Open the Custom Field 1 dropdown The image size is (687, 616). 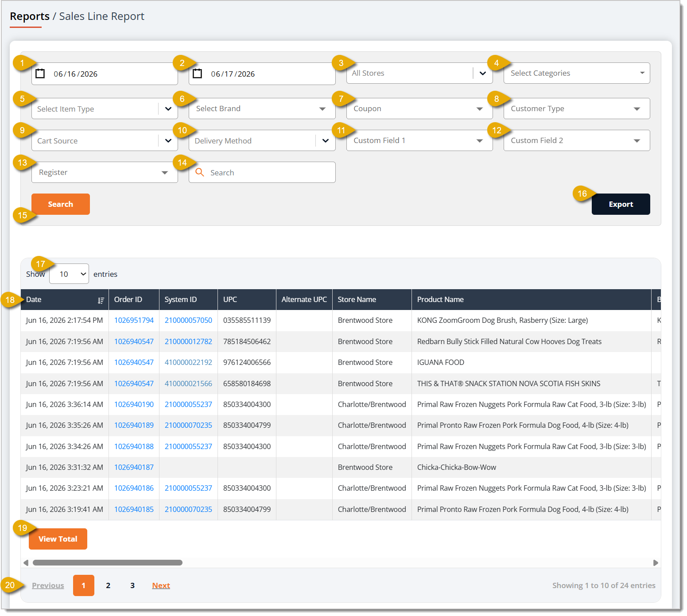pyautogui.click(x=419, y=140)
